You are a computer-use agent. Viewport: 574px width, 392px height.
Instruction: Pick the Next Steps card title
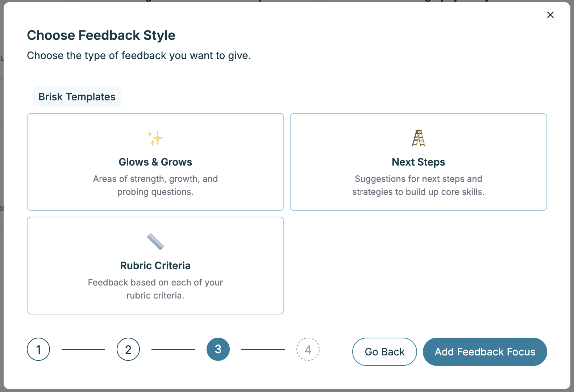[418, 162]
